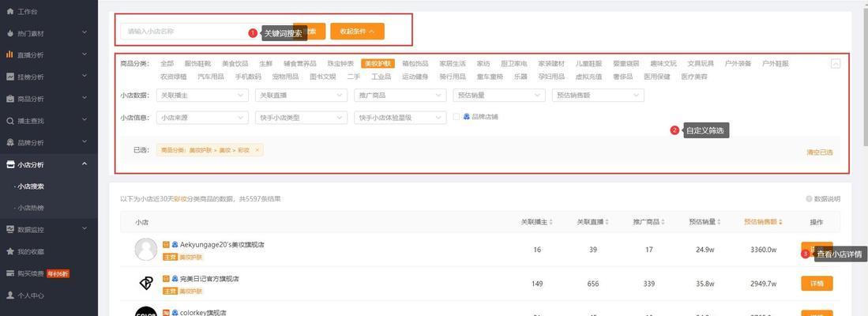868x316 pixels.
Task: Select highlighted 美妆护肤 category
Action: pos(378,64)
